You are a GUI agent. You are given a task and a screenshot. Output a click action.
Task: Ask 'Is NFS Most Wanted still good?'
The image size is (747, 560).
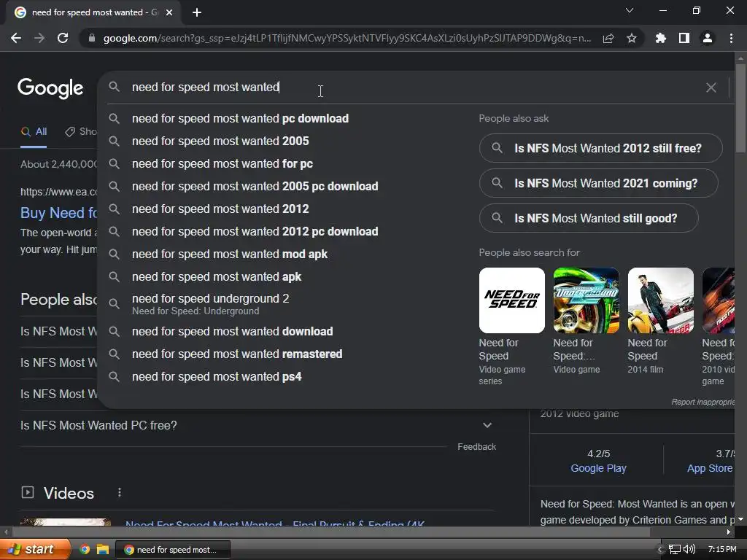tap(589, 218)
